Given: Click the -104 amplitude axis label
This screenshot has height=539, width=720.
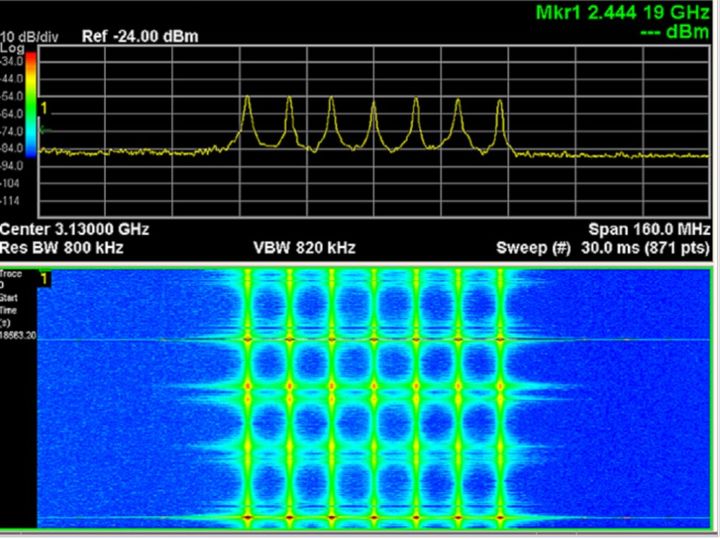Looking at the screenshot, I should coord(11,183).
